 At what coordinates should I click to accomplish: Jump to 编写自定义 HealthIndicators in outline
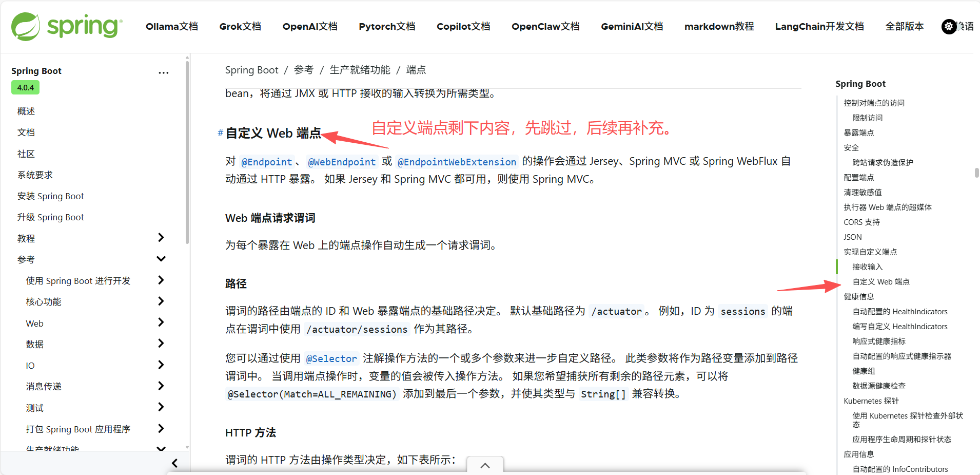pyautogui.click(x=900, y=327)
